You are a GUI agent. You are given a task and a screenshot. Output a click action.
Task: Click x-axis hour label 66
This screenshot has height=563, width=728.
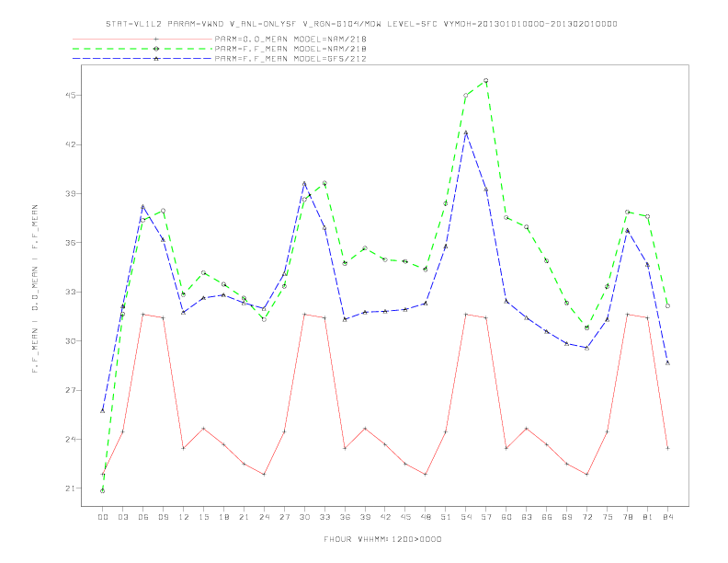[x=547, y=517]
